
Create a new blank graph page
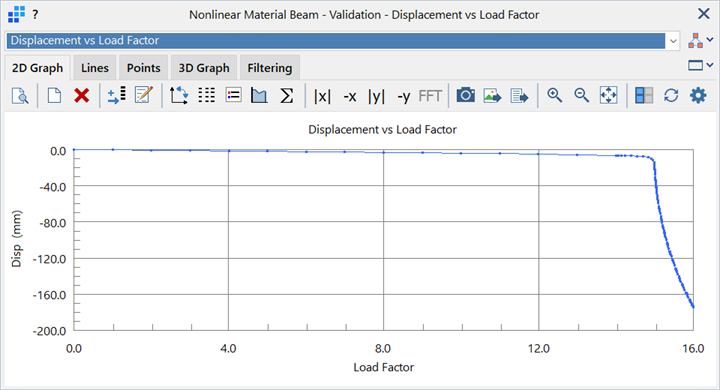[54, 96]
